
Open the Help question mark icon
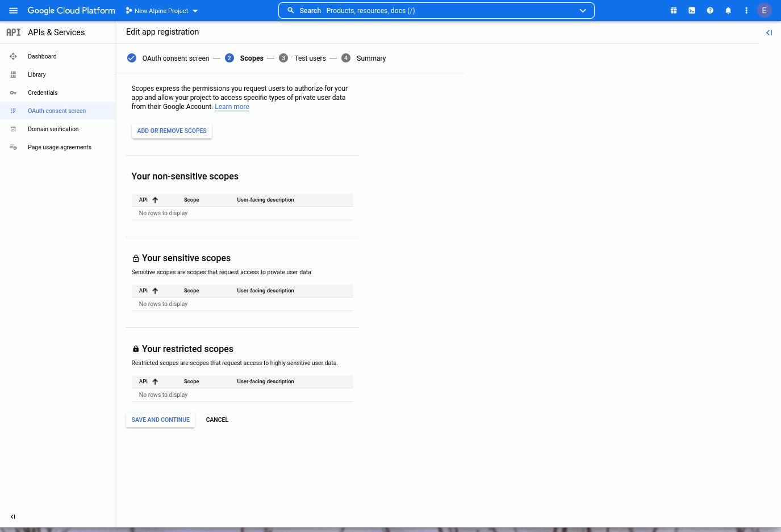point(710,11)
